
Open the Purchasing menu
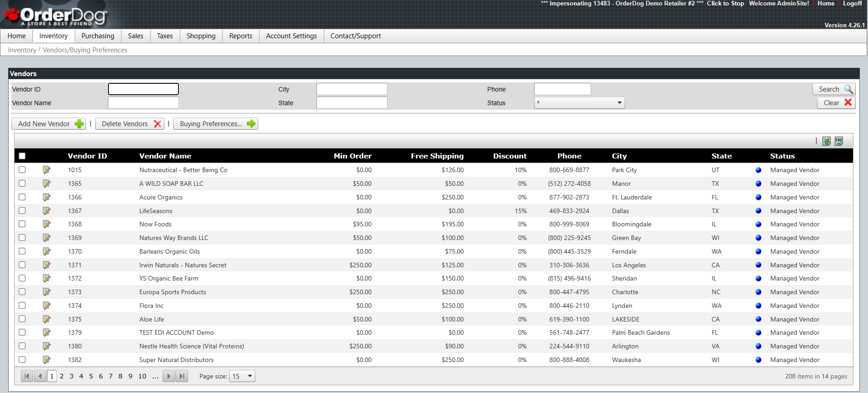[98, 36]
